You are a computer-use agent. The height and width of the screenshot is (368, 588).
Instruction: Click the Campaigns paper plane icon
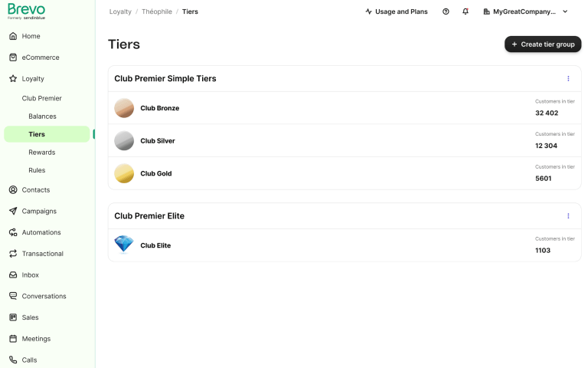click(x=13, y=211)
